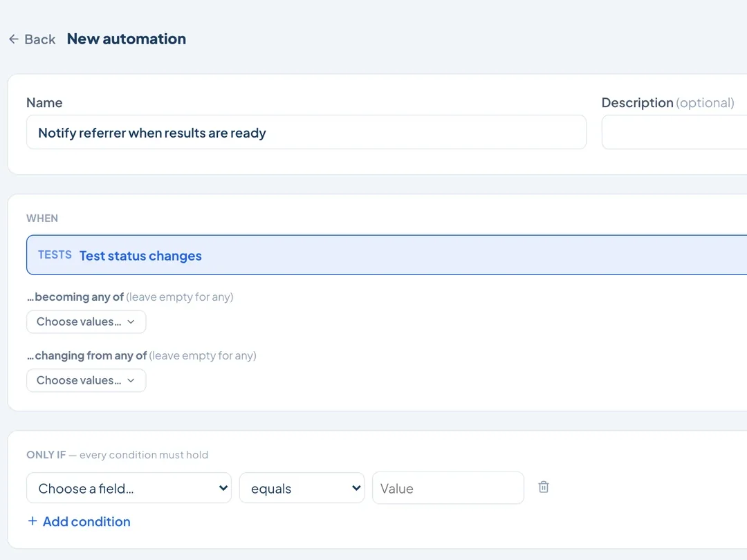Click into the Name input field
This screenshot has width=747, height=560.
coord(306,132)
